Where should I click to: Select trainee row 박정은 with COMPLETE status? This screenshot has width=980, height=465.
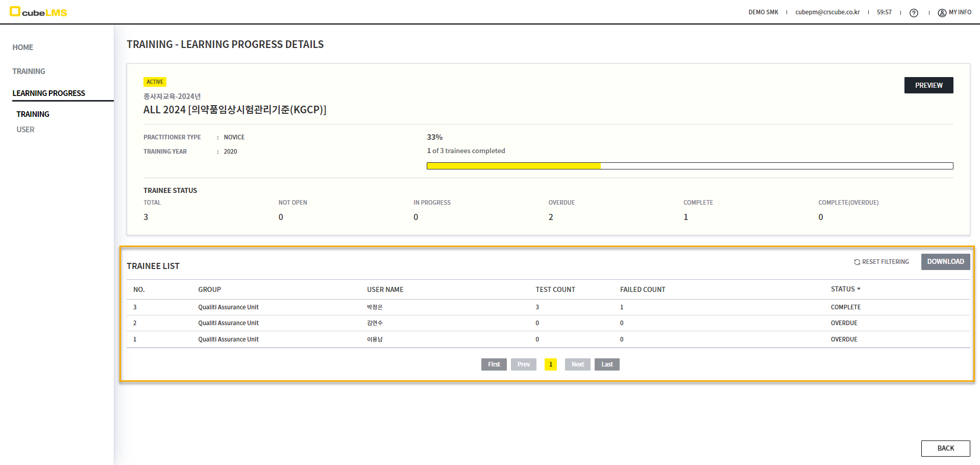click(375, 307)
